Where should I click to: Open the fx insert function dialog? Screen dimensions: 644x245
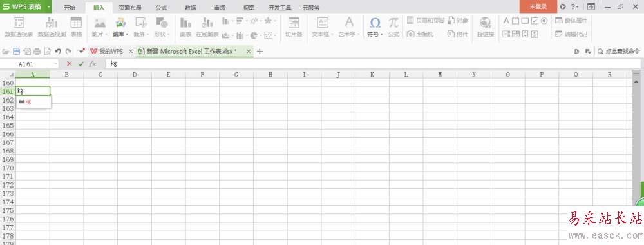93,64
